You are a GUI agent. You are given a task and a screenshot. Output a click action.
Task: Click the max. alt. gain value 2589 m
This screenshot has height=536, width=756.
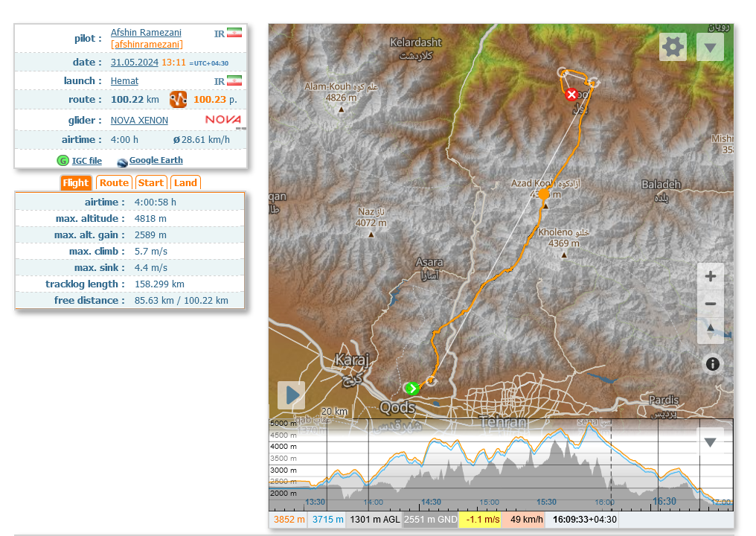pyautogui.click(x=150, y=235)
